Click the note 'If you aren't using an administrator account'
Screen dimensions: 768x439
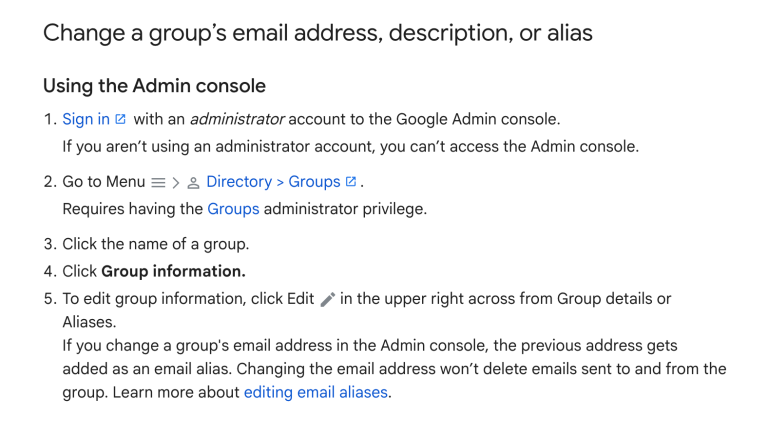click(350, 147)
